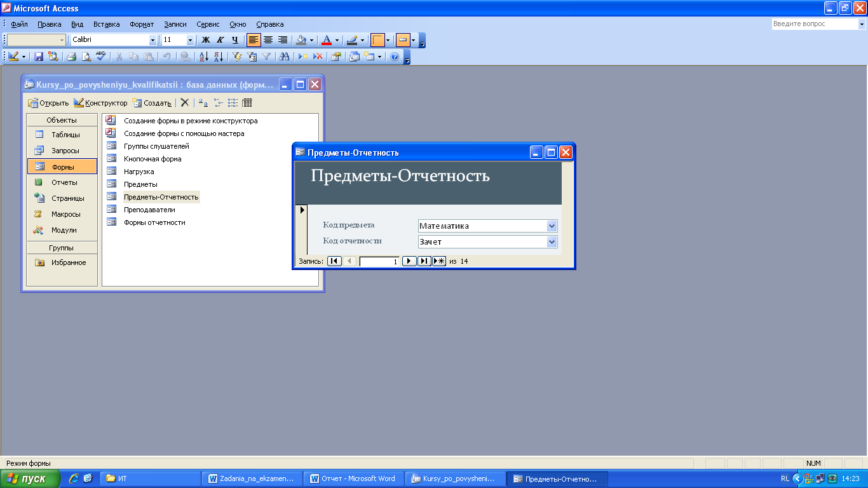The height and width of the screenshot is (488, 868).
Task: Switch to Details view in database window
Action: 247,102
